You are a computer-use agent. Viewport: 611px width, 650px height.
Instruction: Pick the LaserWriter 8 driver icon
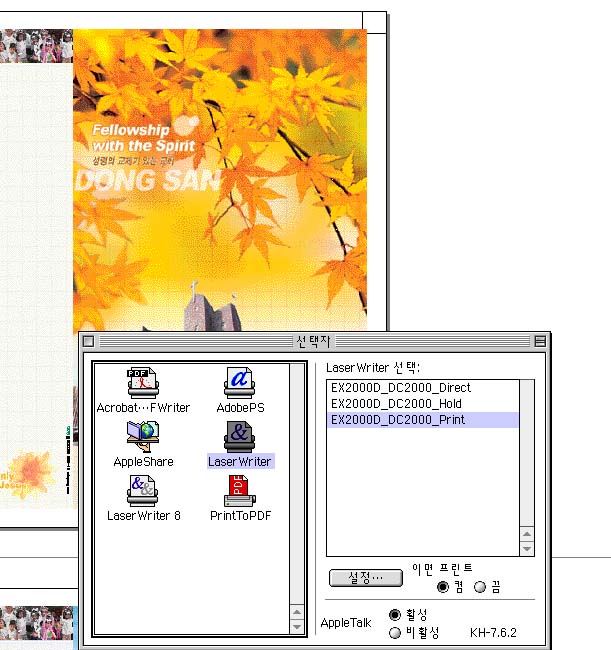pyautogui.click(x=143, y=492)
